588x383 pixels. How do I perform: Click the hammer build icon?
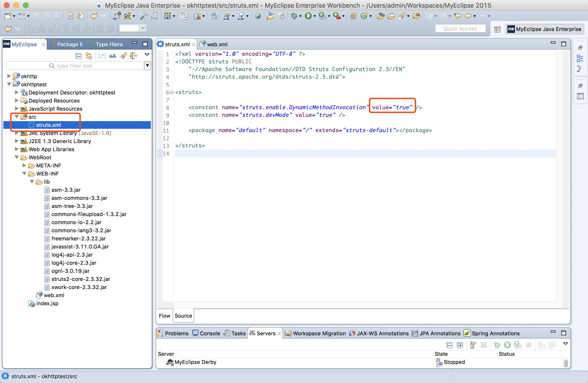pos(144,16)
